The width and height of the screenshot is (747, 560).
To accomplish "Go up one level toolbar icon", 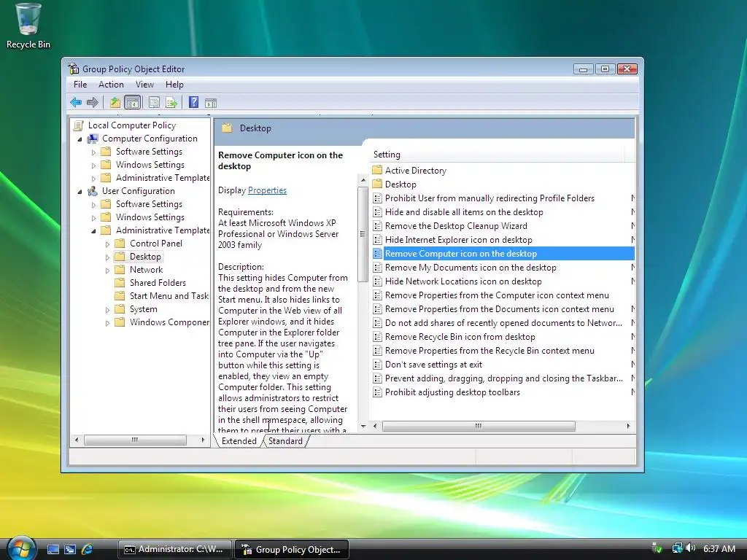I will tap(115, 102).
